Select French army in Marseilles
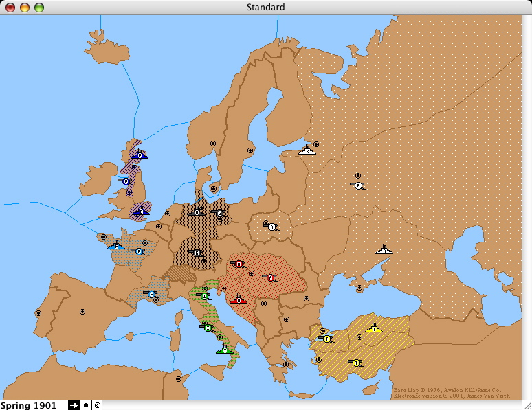 [x=151, y=294]
